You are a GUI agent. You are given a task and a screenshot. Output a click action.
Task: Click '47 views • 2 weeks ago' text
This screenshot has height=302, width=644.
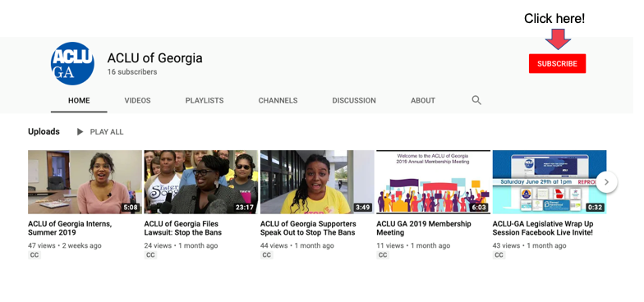(64, 245)
